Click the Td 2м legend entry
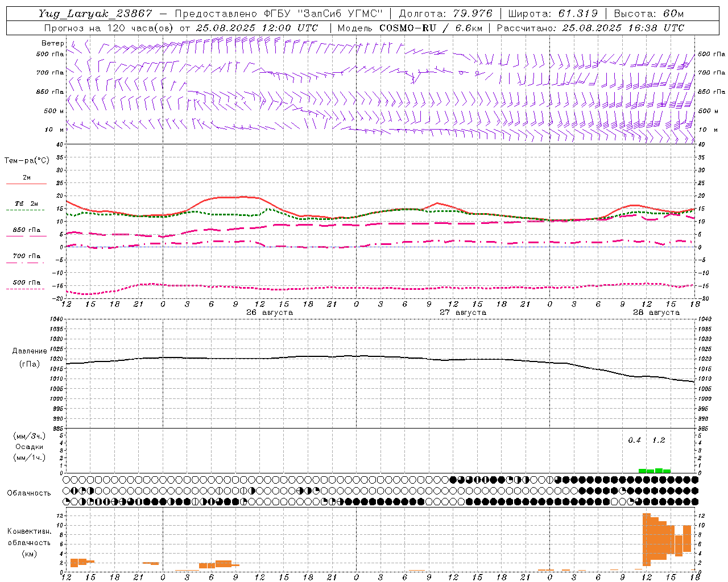This screenshot has width=728, height=582. 26,203
